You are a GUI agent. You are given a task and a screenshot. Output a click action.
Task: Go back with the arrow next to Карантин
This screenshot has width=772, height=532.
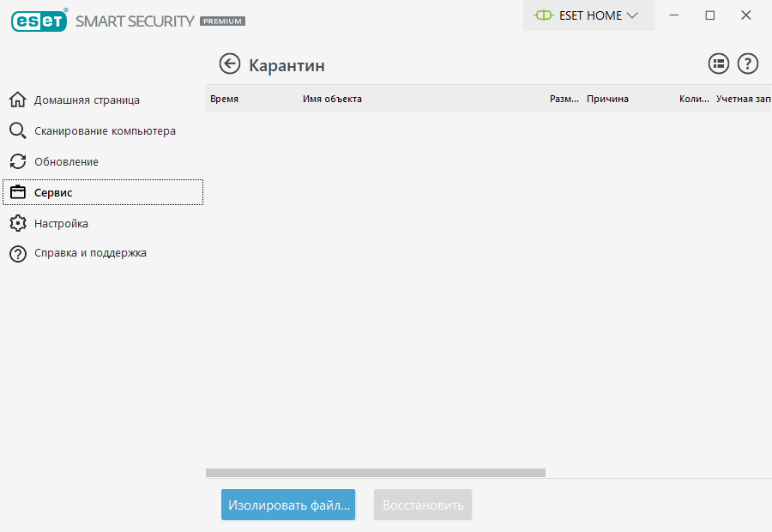[229, 64]
